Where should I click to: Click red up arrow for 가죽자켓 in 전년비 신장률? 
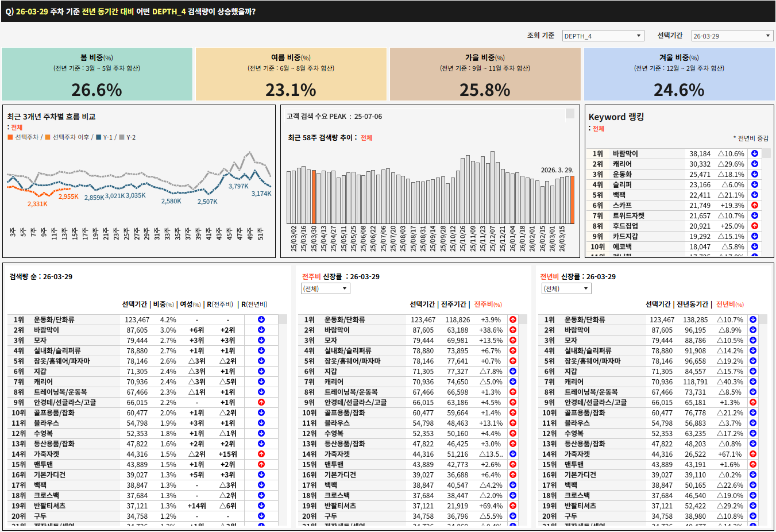pyautogui.click(x=753, y=454)
